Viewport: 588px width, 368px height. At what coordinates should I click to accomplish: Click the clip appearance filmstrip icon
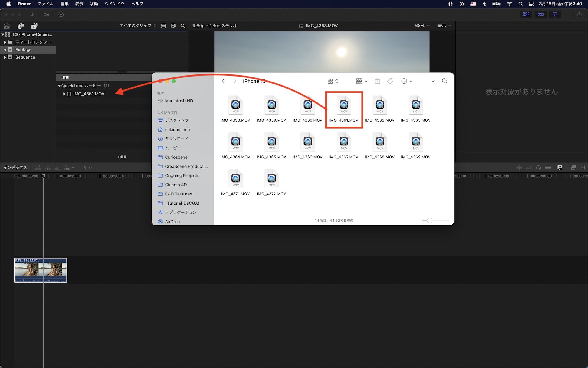(173, 26)
